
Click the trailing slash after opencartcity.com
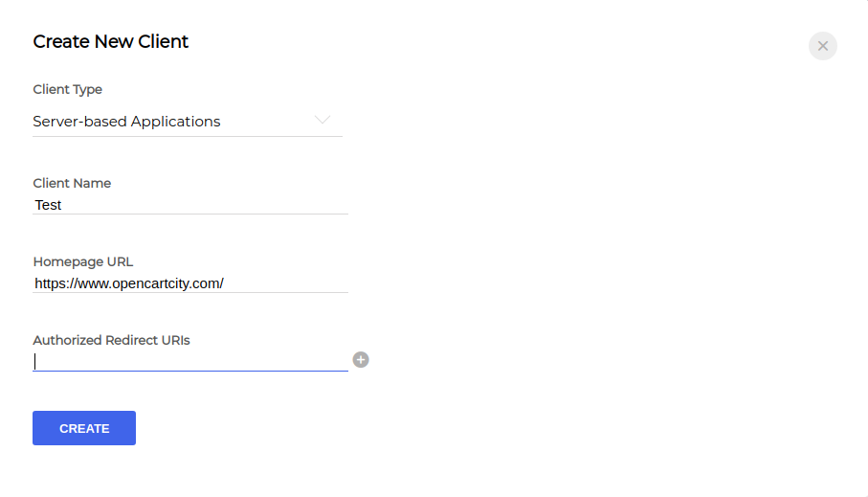tap(222, 283)
